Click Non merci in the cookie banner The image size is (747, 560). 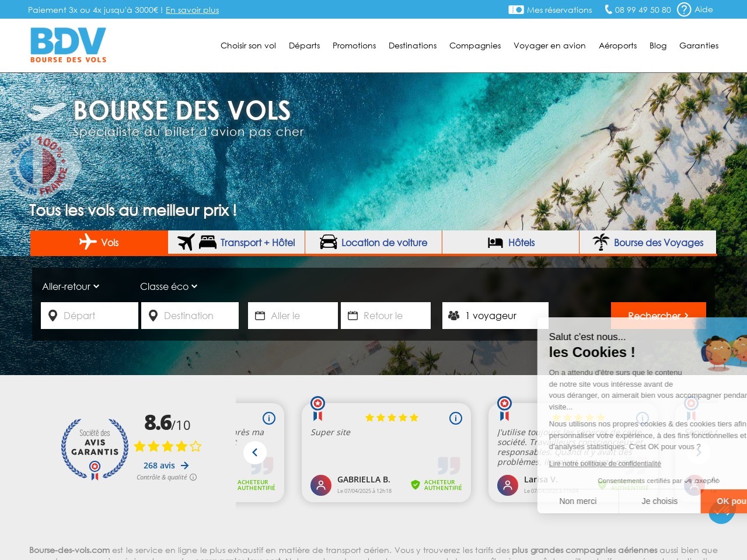578,501
